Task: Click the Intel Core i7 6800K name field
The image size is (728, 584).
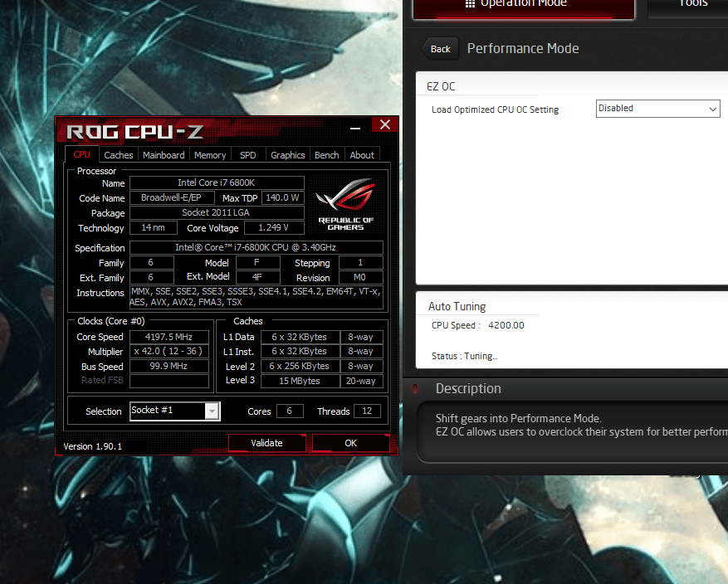Action: [x=217, y=182]
